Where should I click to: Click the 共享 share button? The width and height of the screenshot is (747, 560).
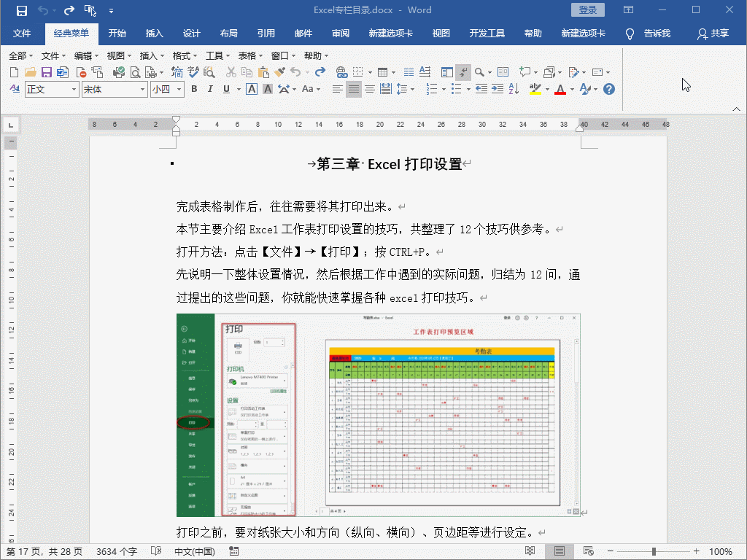713,34
